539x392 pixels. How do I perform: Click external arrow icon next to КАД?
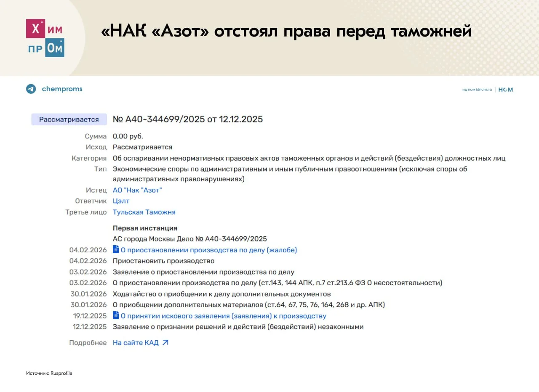tap(165, 343)
